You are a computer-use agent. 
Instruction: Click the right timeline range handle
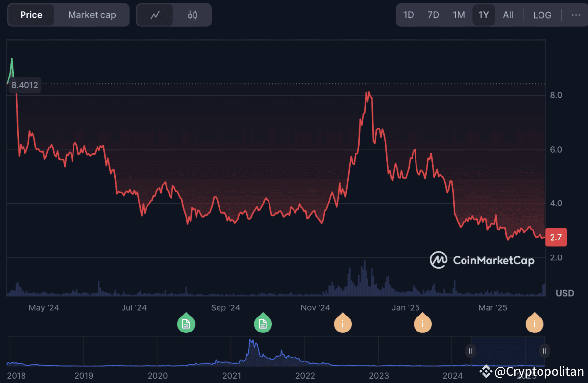tap(544, 351)
